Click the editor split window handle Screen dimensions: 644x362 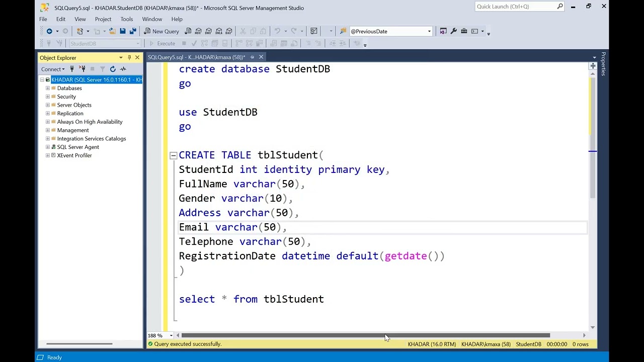pos(593,66)
